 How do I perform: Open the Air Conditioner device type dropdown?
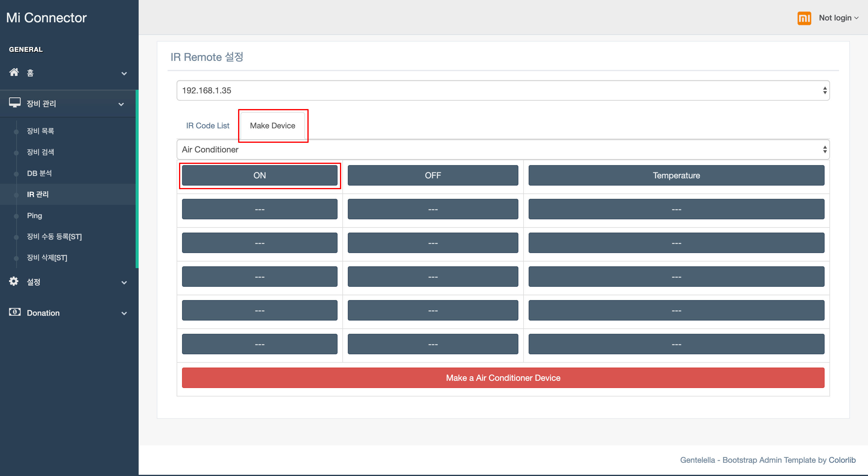point(503,149)
